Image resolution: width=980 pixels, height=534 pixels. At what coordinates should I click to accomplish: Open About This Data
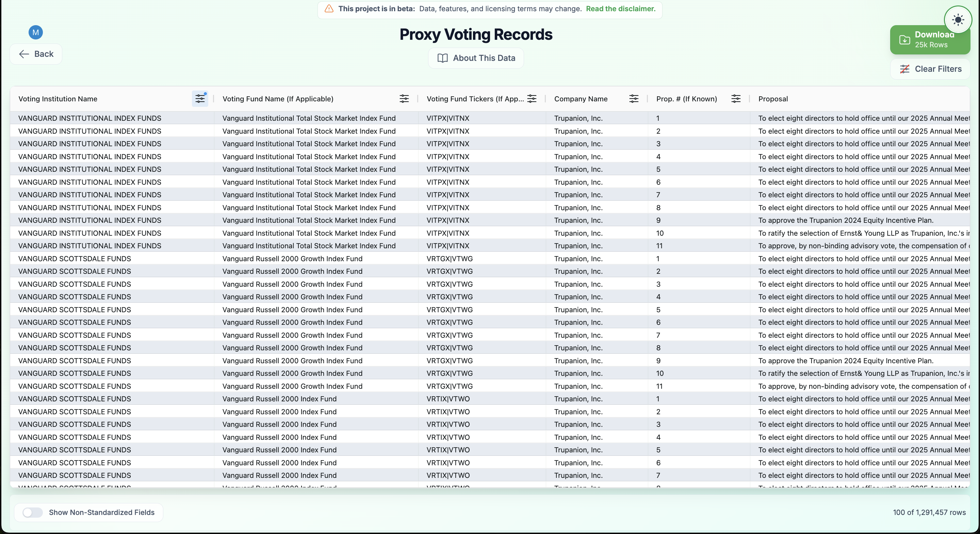click(476, 58)
